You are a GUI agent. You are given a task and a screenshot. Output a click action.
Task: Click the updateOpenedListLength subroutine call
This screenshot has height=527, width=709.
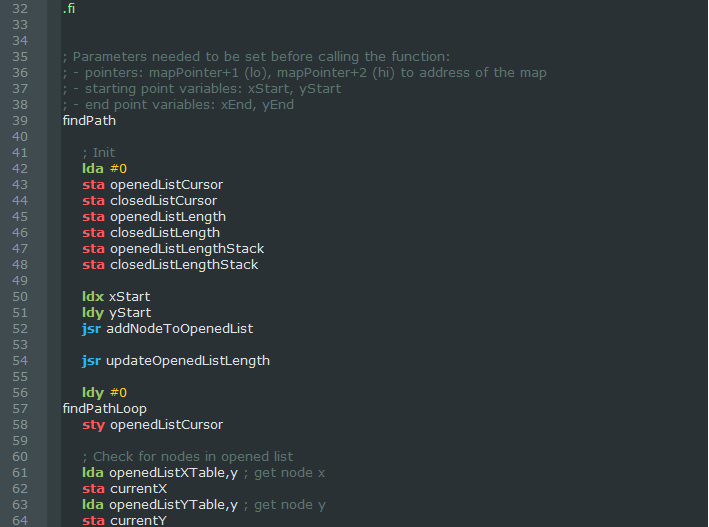187,361
